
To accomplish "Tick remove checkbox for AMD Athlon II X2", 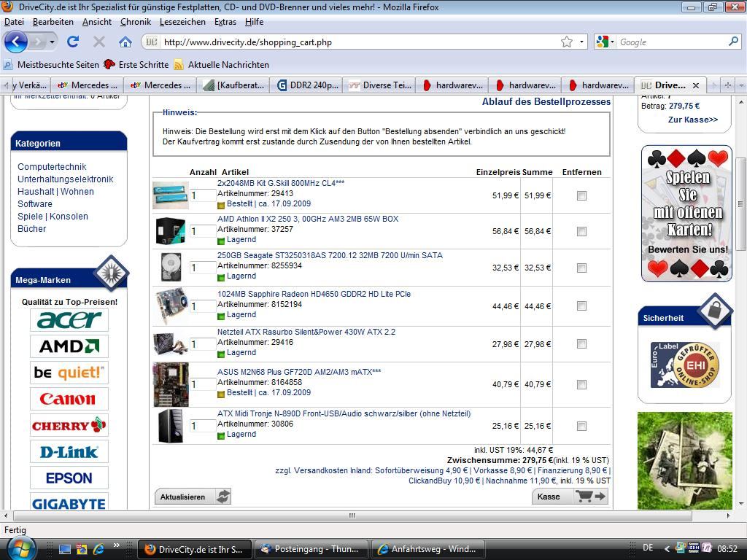I will 581,231.
